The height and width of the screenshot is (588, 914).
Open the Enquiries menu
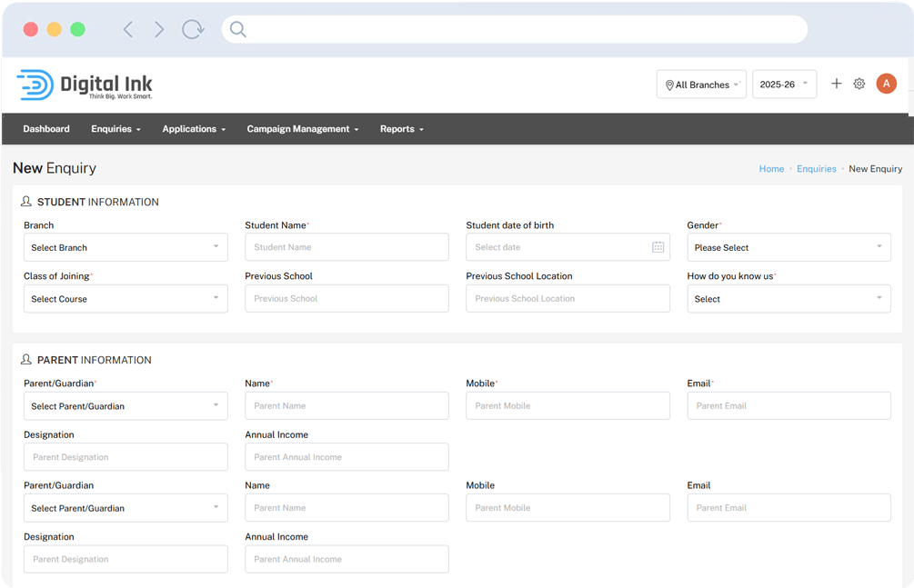tap(116, 129)
